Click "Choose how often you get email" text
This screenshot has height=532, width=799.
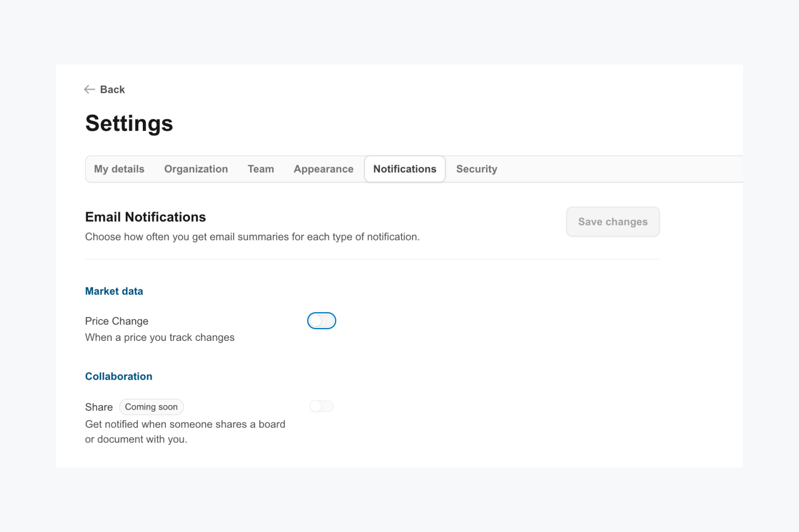[x=252, y=237]
